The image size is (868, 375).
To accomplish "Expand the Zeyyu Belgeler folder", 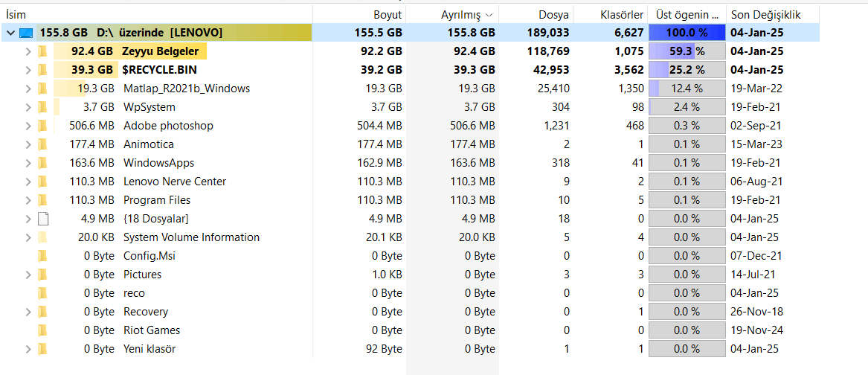I will [x=28, y=51].
